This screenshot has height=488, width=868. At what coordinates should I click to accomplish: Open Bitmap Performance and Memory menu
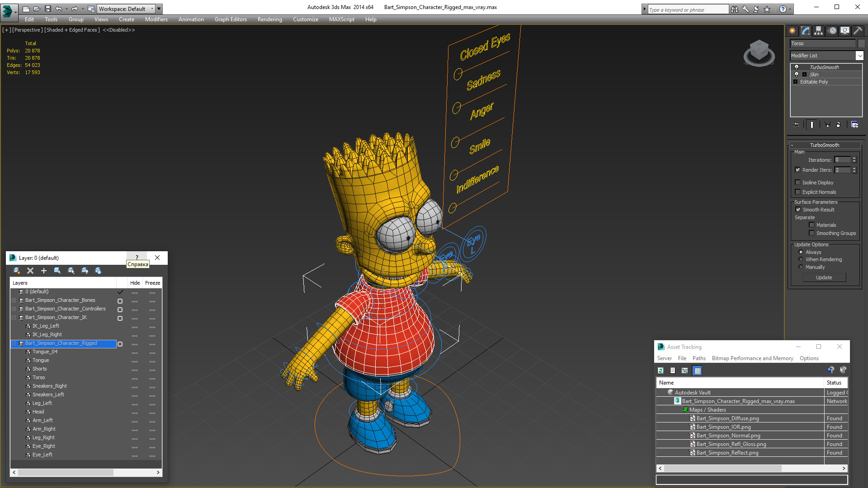(753, 358)
